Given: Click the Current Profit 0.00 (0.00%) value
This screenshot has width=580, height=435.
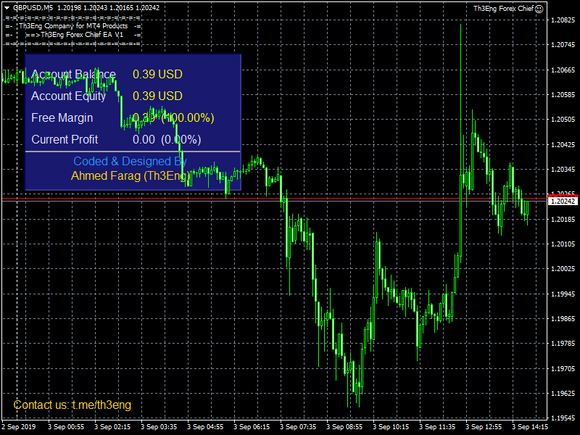Looking at the screenshot, I should [x=167, y=139].
